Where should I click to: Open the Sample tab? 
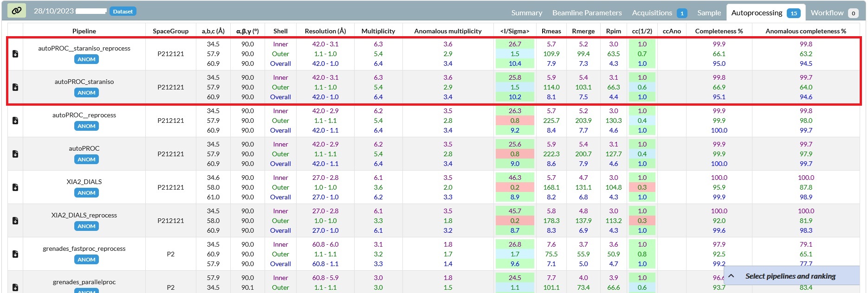[709, 13]
